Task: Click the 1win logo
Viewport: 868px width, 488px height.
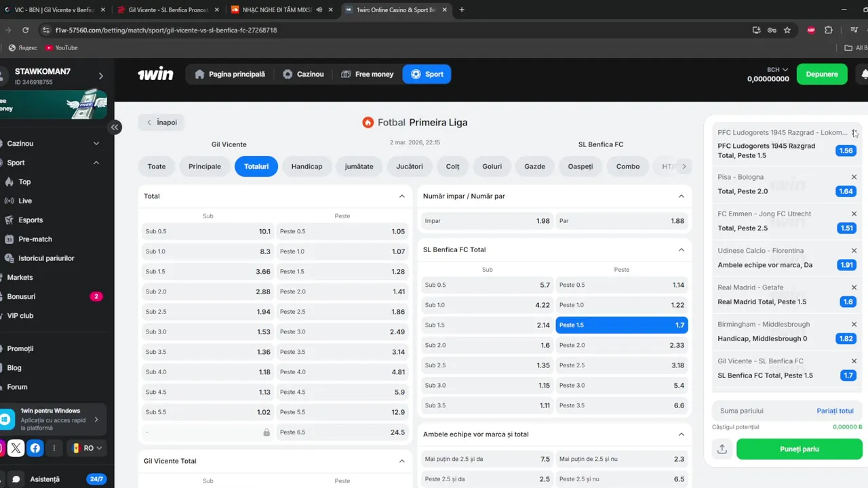Action: point(155,74)
